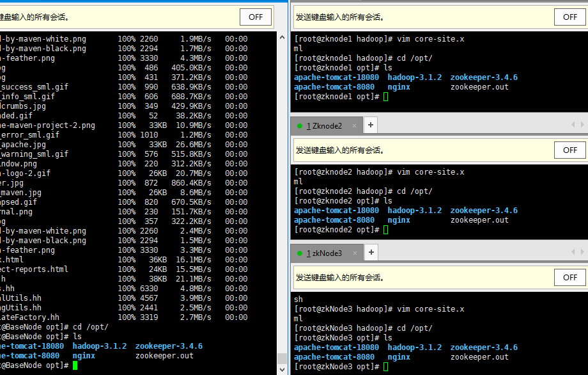
Task: Click the zknode1 terminal cursor prompt
Action: (x=386, y=97)
